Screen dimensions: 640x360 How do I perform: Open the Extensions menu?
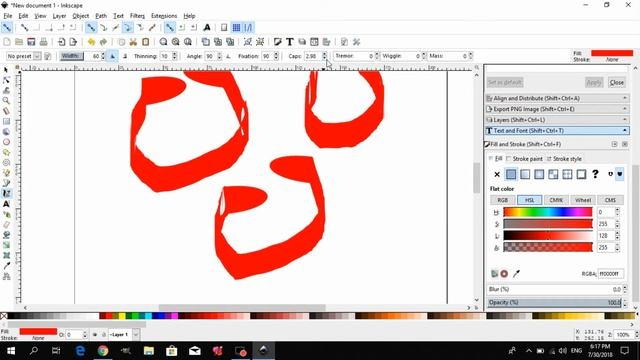164,16
